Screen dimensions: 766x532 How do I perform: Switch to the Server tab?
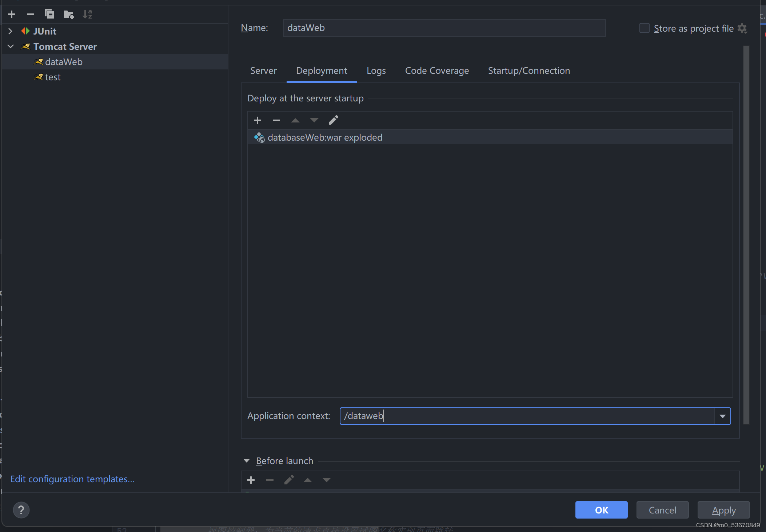tap(263, 71)
